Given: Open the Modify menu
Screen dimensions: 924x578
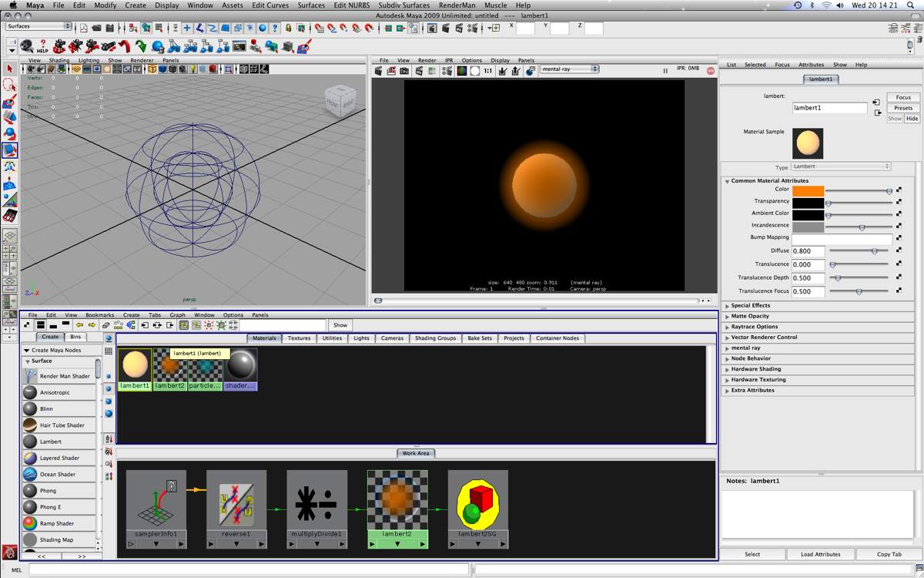Looking at the screenshot, I should click(x=105, y=5).
